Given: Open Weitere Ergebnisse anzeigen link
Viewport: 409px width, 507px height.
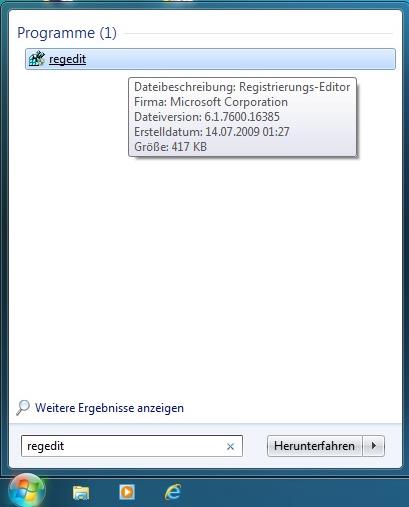Looking at the screenshot, I should click(109, 408).
